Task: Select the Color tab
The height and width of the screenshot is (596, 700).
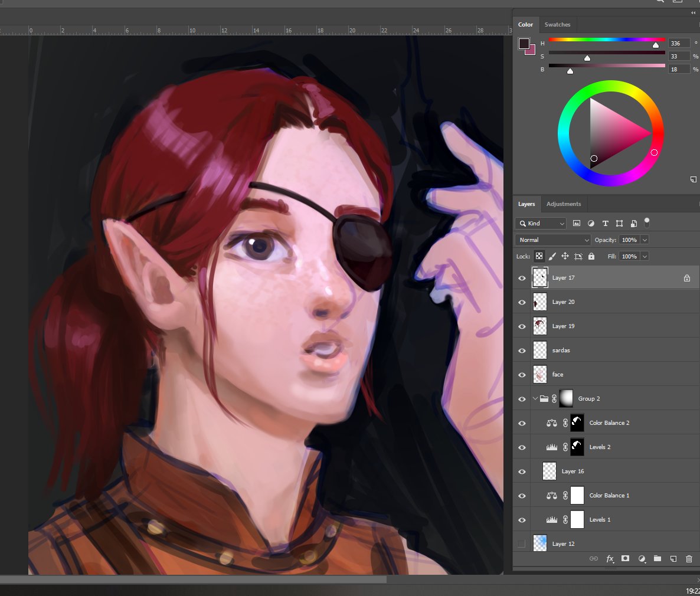Action: click(x=525, y=25)
